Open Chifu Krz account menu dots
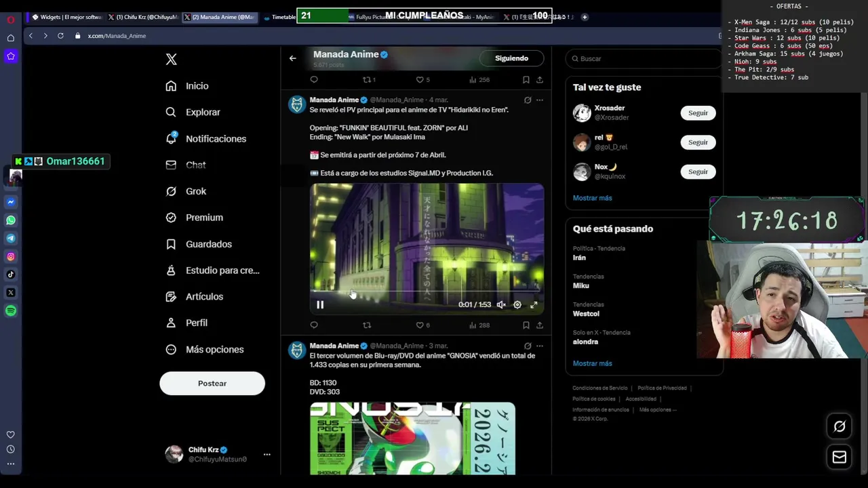Viewport: 868px width, 488px height. [267, 454]
